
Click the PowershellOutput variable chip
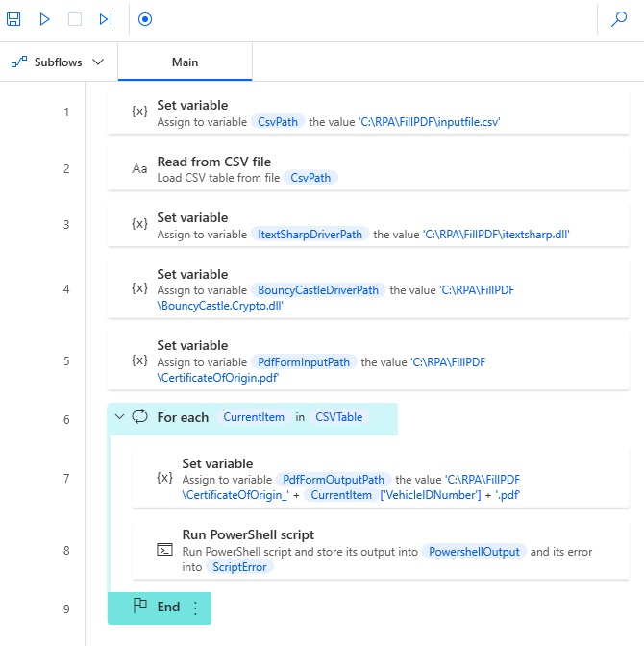[474, 552]
